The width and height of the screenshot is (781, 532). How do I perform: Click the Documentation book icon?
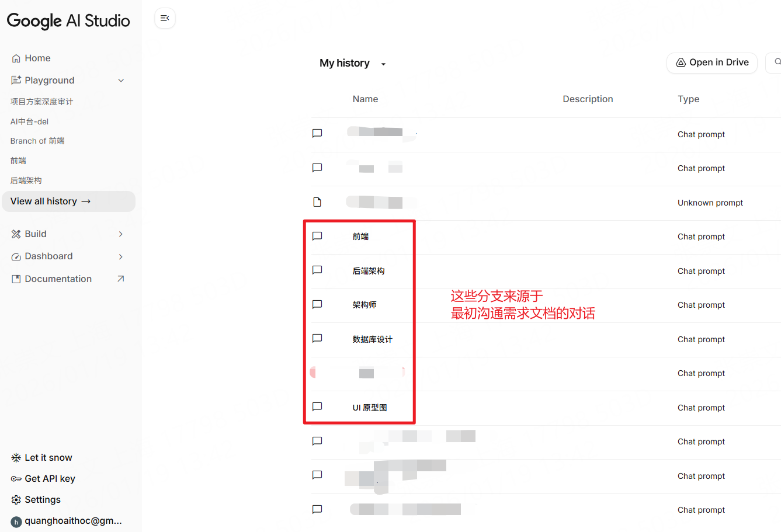(16, 279)
